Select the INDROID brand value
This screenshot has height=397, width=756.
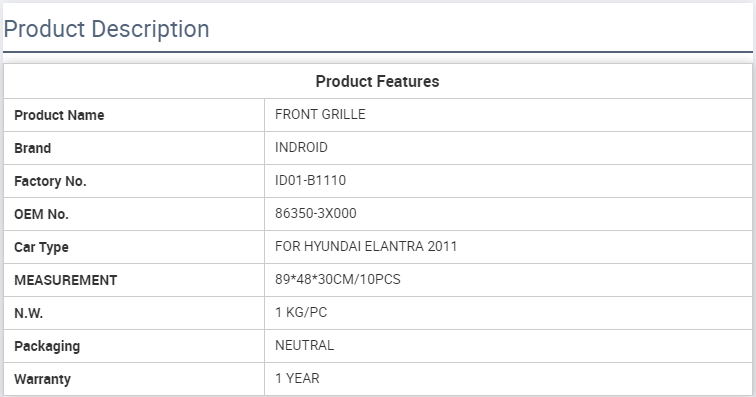(301, 147)
